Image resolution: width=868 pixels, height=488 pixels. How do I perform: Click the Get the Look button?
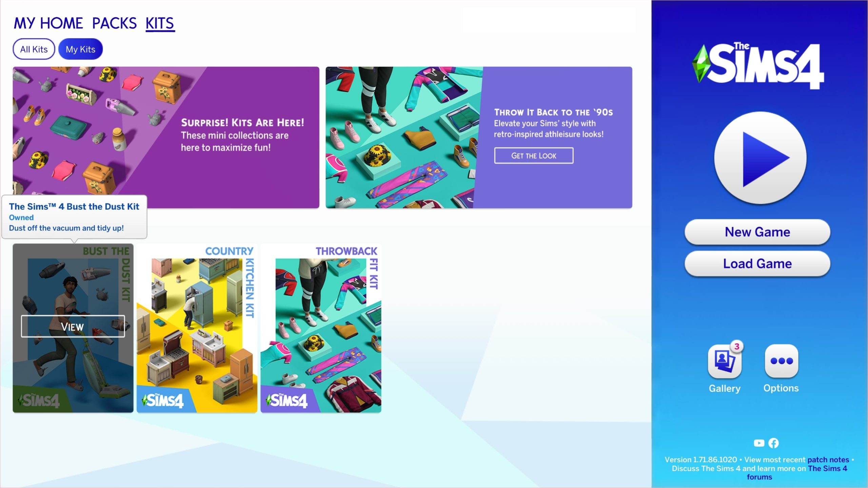point(533,156)
